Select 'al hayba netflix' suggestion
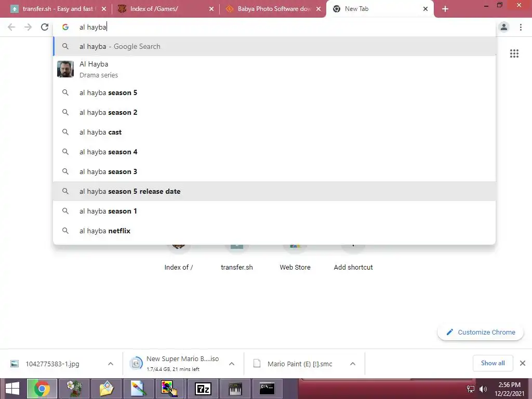Screen dimensions: 532x399 tap(274, 231)
